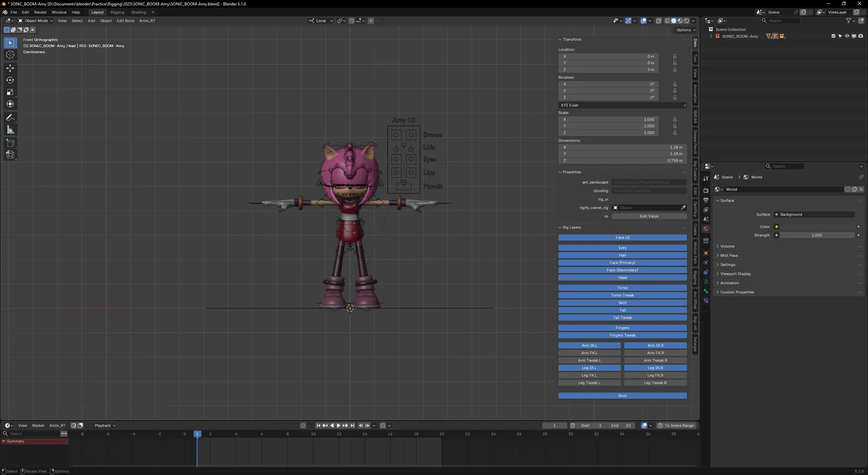Screen dimensions: 868x475
Task: Open the Object properties tab
Action: (x=706, y=253)
